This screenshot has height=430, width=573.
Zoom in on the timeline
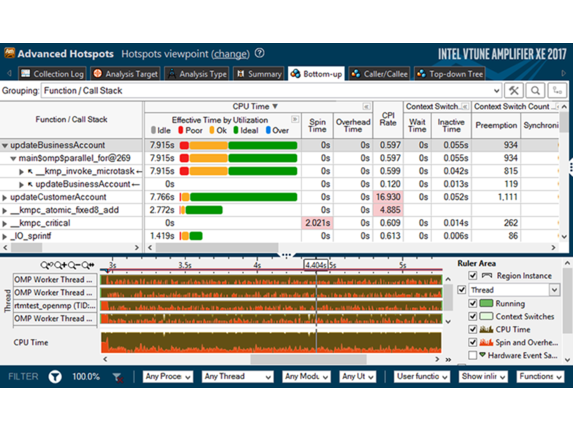point(60,265)
